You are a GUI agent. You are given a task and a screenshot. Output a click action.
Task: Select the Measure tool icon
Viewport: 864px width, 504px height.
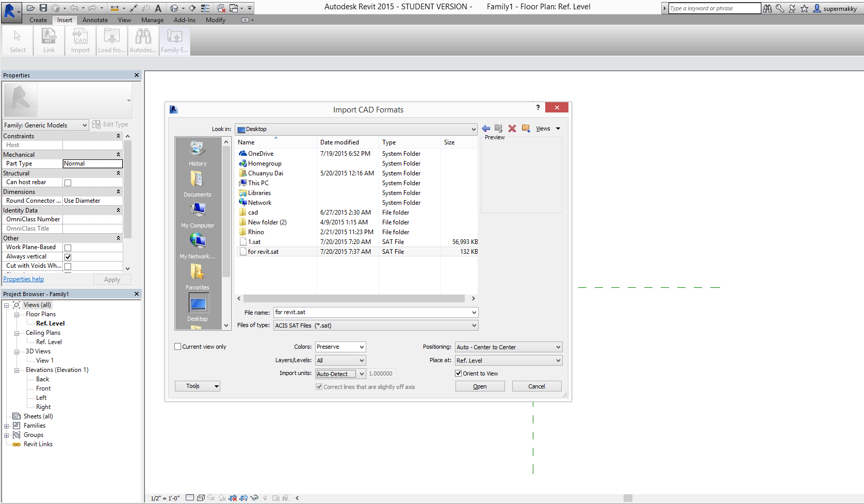115,8
